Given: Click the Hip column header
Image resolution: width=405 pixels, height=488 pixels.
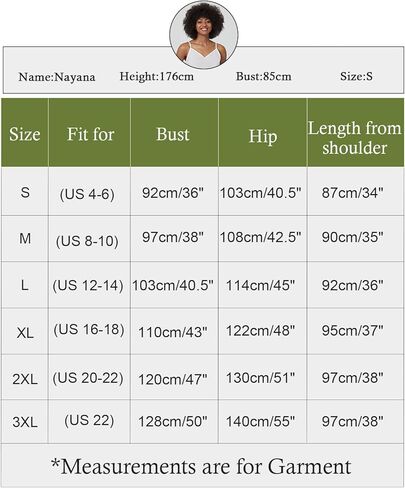Looking at the screenshot, I should 263,136.
